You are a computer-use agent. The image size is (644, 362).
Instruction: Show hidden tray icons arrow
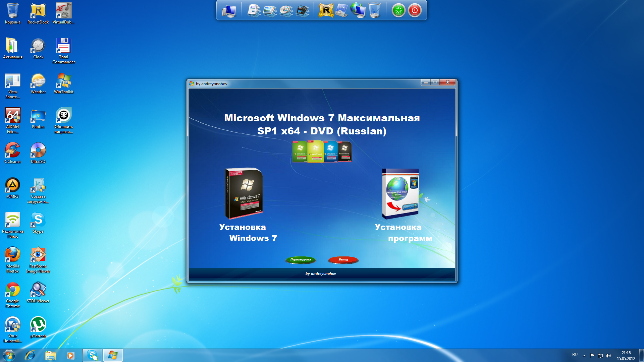tap(584, 356)
